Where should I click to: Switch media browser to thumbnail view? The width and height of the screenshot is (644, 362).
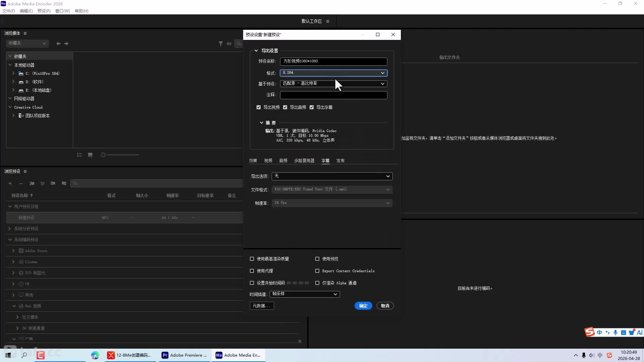click(x=90, y=155)
